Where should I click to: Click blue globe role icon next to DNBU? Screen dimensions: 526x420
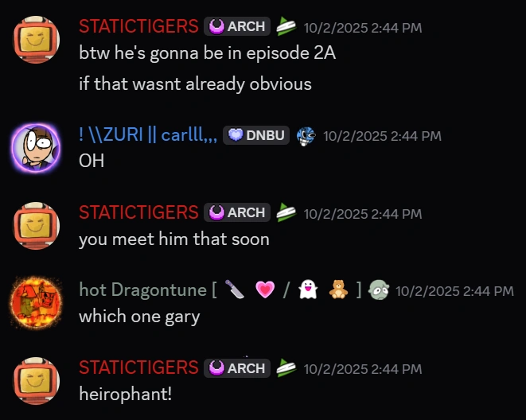tap(306, 136)
